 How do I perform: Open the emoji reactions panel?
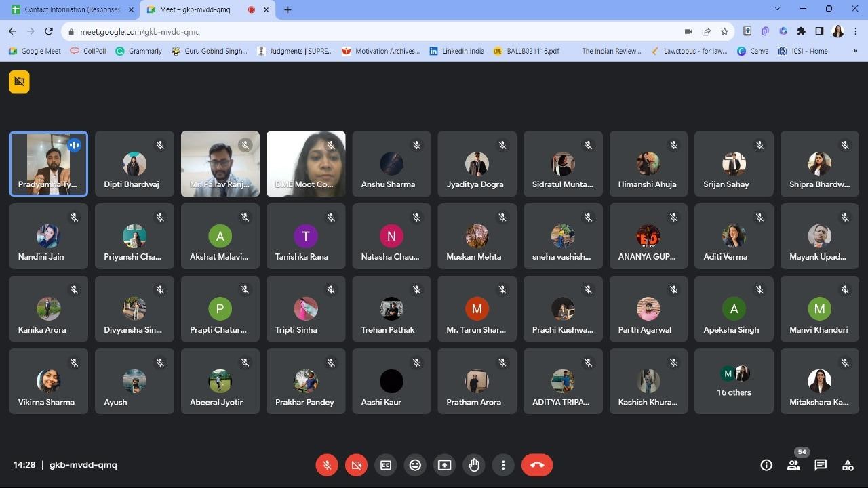click(415, 465)
